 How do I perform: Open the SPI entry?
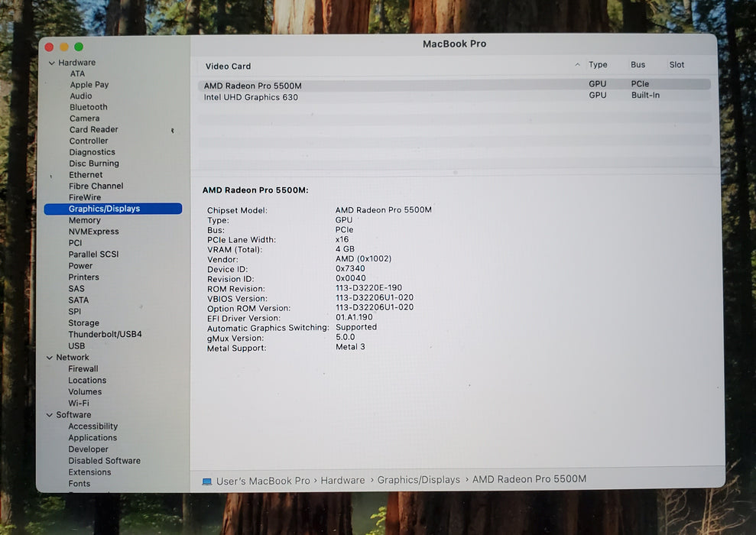pos(75,312)
